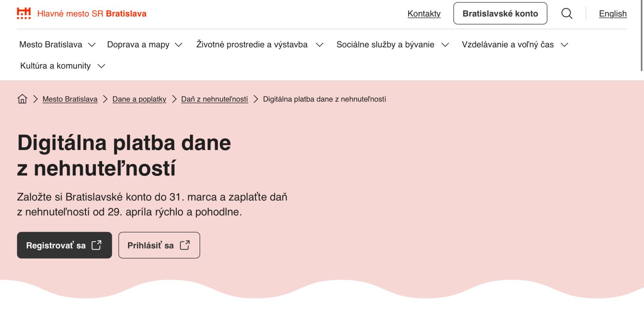Expand Sociálne služby a bývanie chevron
Image resolution: width=644 pixels, height=313 pixels.
(x=445, y=45)
